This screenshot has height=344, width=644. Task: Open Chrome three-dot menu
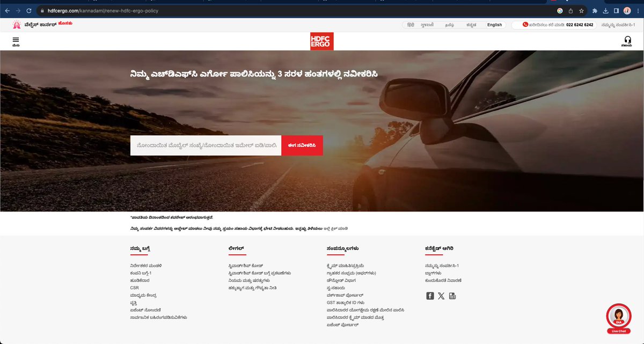point(637,11)
